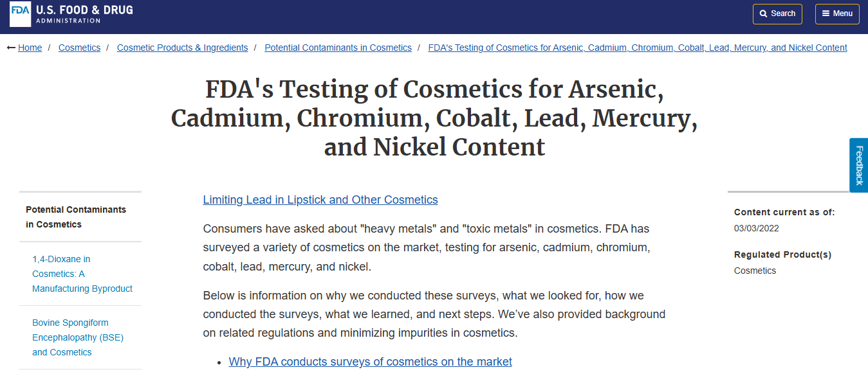Click the page title heading

coord(434,118)
